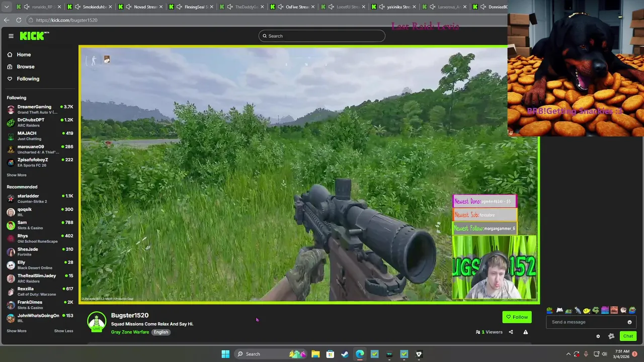
Task: Click Rhys avatar in Recommended
Action: click(11, 238)
